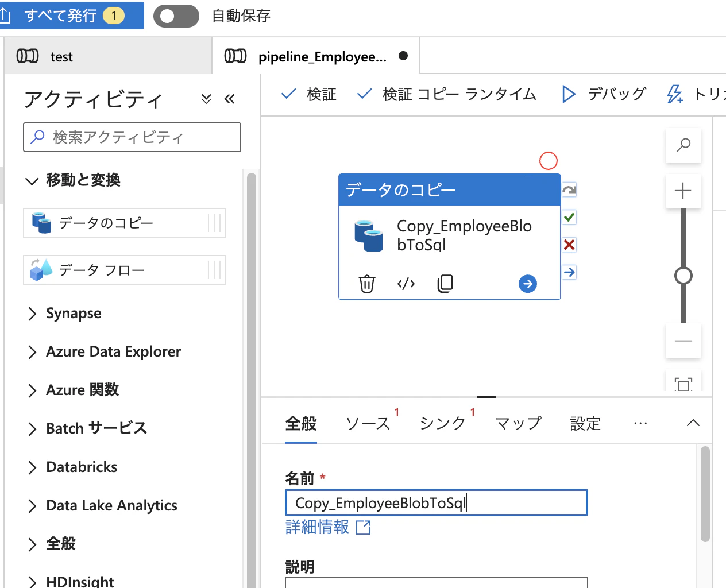Click the 名前 activity name field

click(436, 502)
